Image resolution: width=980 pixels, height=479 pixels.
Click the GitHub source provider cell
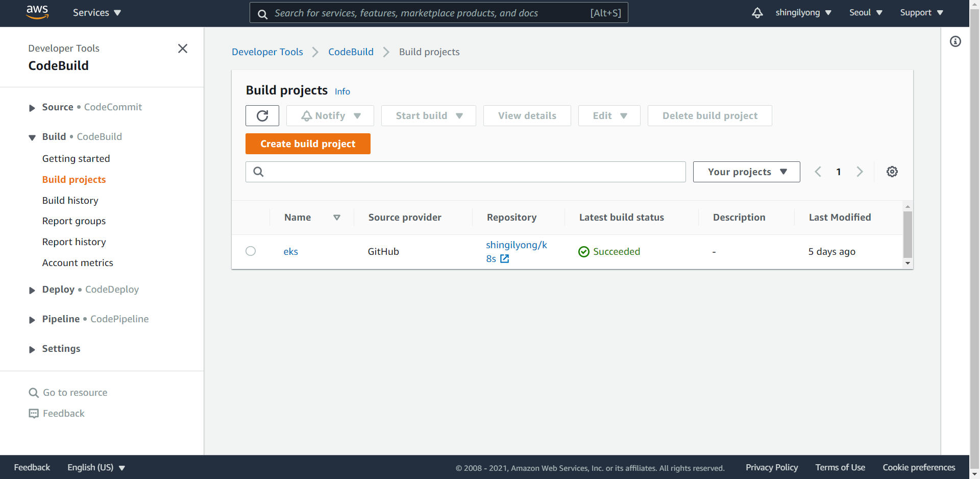[383, 252]
